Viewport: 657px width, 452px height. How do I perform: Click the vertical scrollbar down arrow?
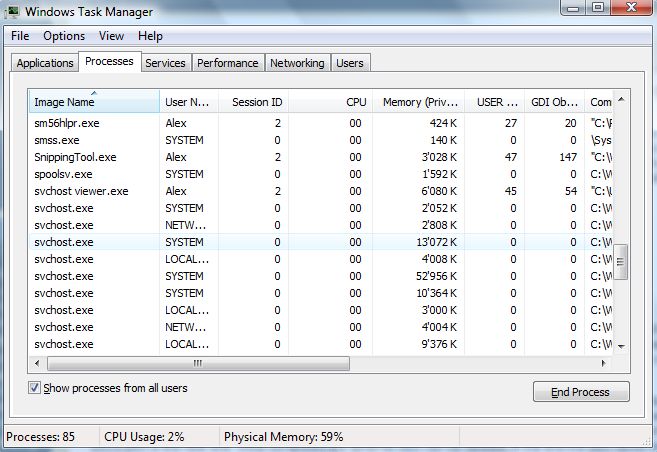pyautogui.click(x=621, y=346)
